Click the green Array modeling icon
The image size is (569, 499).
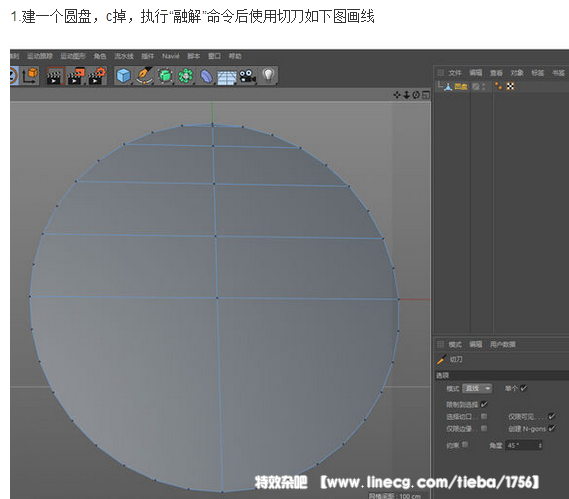tap(185, 76)
